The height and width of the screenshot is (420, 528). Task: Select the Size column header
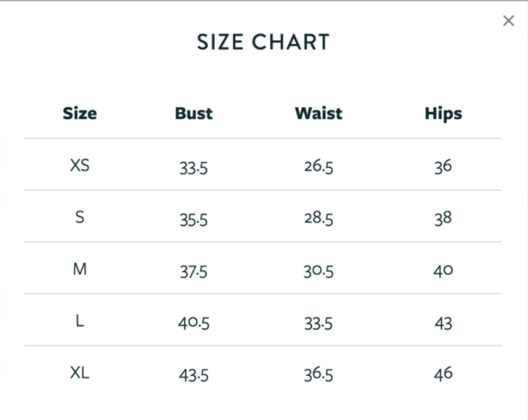(80, 113)
